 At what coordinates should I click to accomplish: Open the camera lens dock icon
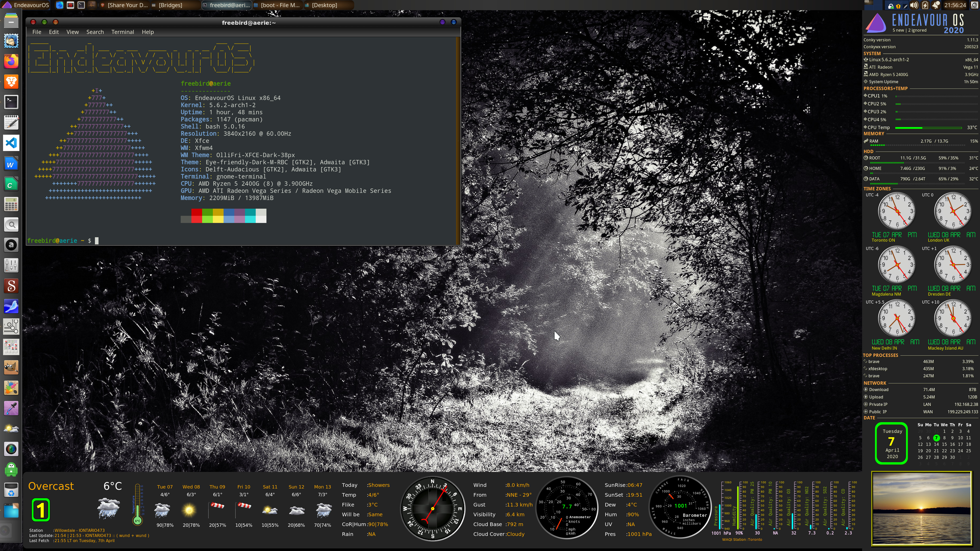pyautogui.click(x=11, y=449)
